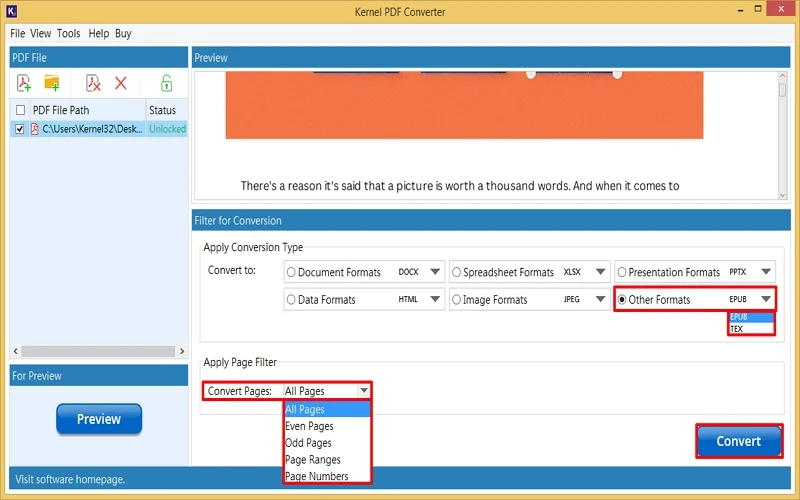Select the Data Formats radio button

291,299
